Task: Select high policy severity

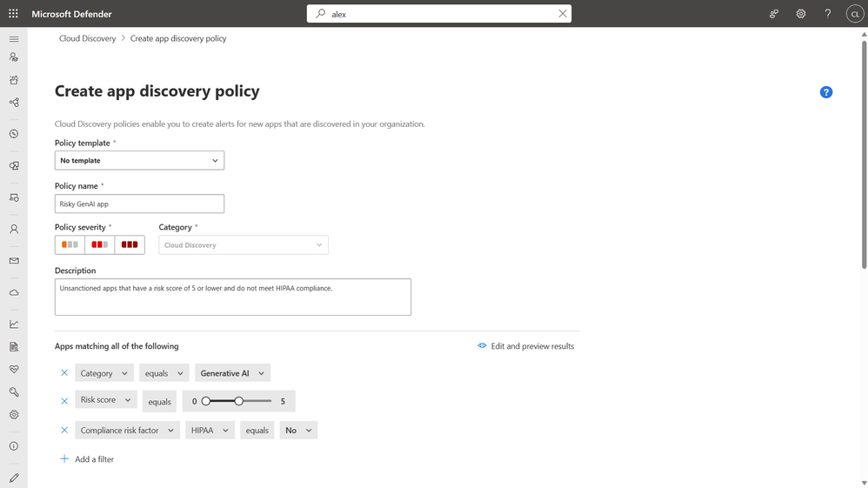Action: 130,245
